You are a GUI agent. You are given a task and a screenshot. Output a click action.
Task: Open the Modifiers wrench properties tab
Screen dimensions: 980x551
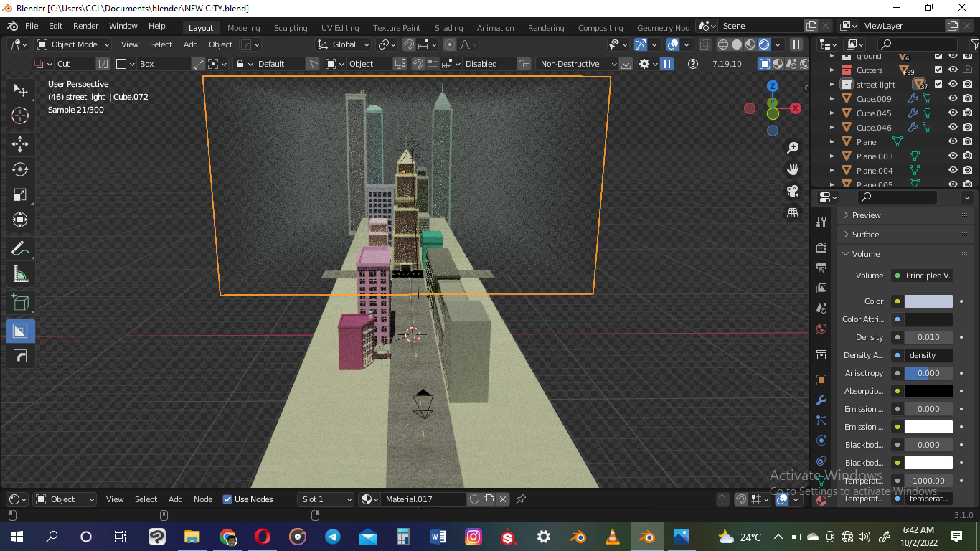821,400
